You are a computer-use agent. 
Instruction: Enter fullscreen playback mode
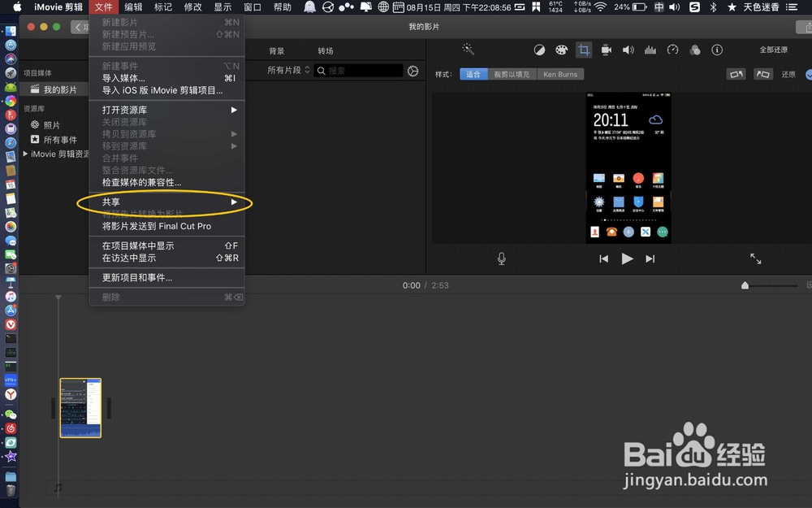click(x=755, y=258)
